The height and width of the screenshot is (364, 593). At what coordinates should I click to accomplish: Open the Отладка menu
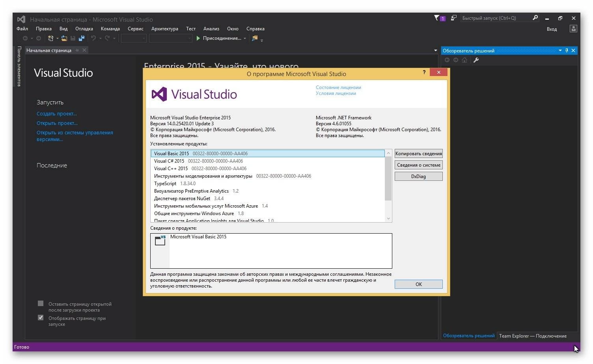click(x=84, y=29)
